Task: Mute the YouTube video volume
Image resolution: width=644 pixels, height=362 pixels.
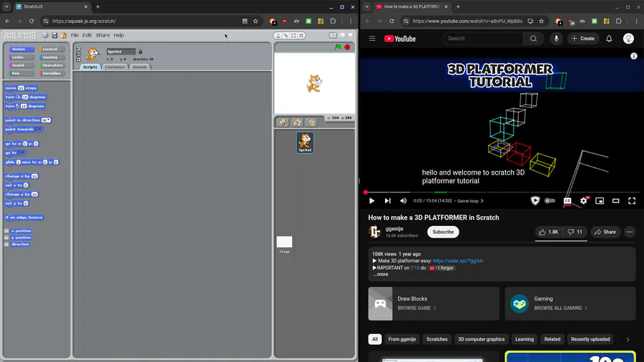Action: coord(404,201)
